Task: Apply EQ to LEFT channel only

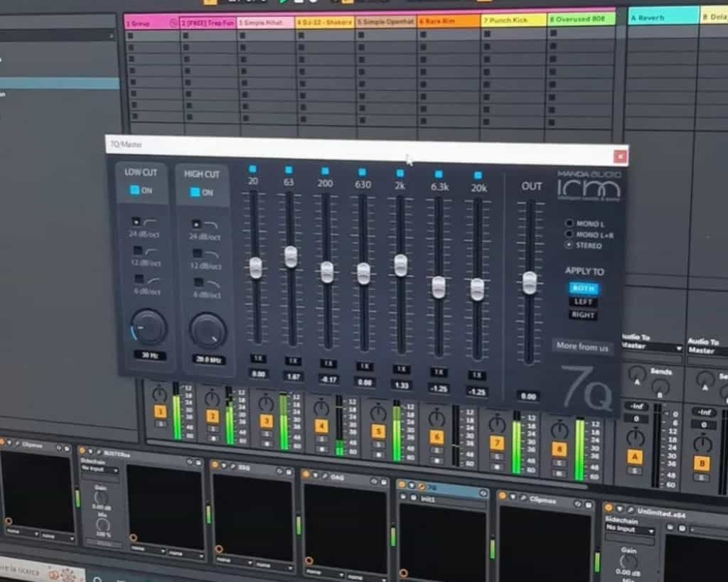Action: pos(582,301)
